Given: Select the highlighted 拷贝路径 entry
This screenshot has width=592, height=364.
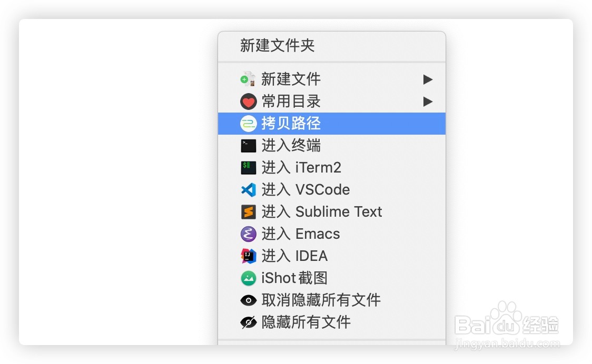Looking at the screenshot, I should coord(331,123).
